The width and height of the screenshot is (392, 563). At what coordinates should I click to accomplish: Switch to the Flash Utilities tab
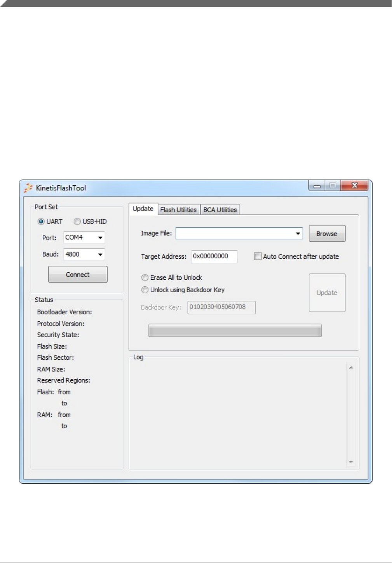tap(179, 210)
